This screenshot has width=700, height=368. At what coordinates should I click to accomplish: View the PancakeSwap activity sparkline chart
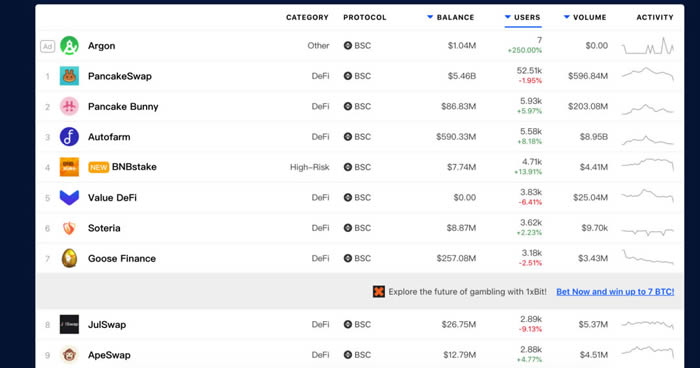point(648,74)
